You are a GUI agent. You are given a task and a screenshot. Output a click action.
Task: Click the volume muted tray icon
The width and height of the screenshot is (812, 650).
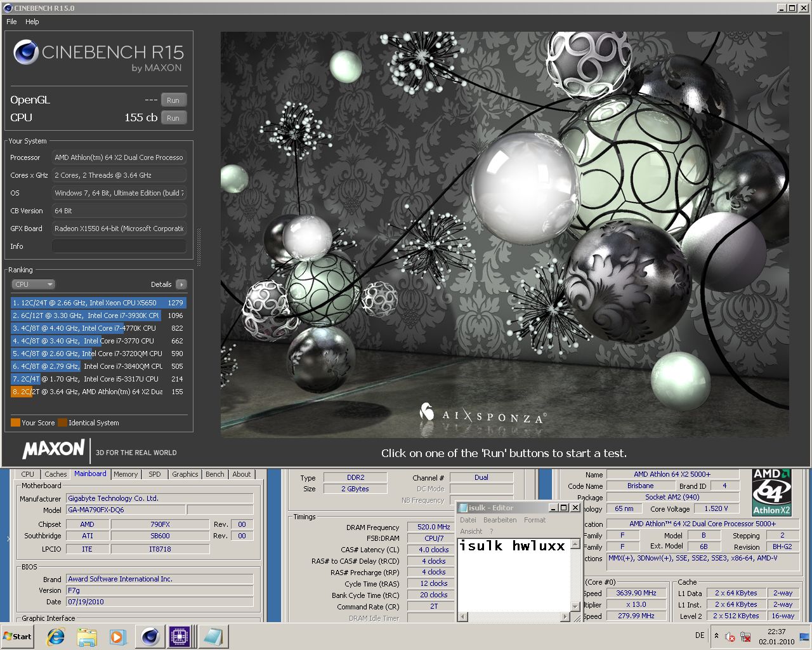tap(730, 637)
